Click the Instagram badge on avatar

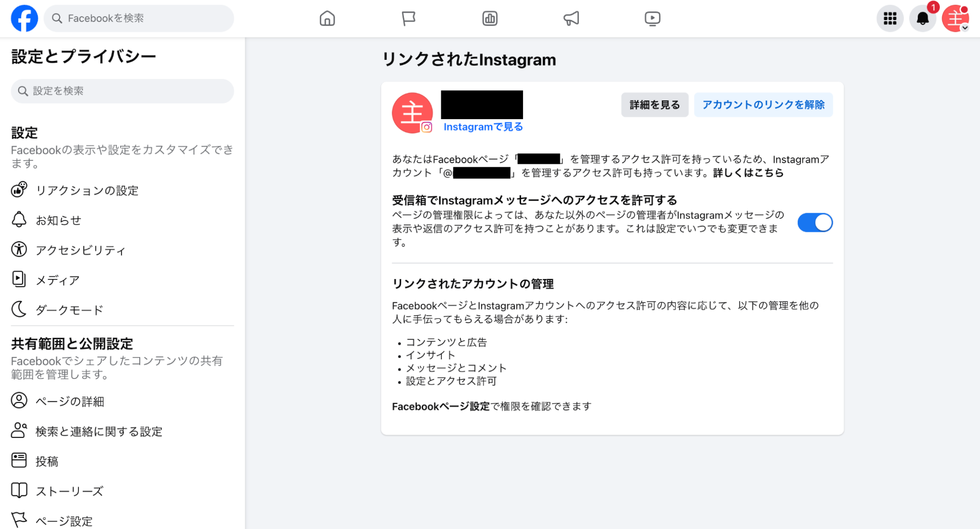click(427, 127)
